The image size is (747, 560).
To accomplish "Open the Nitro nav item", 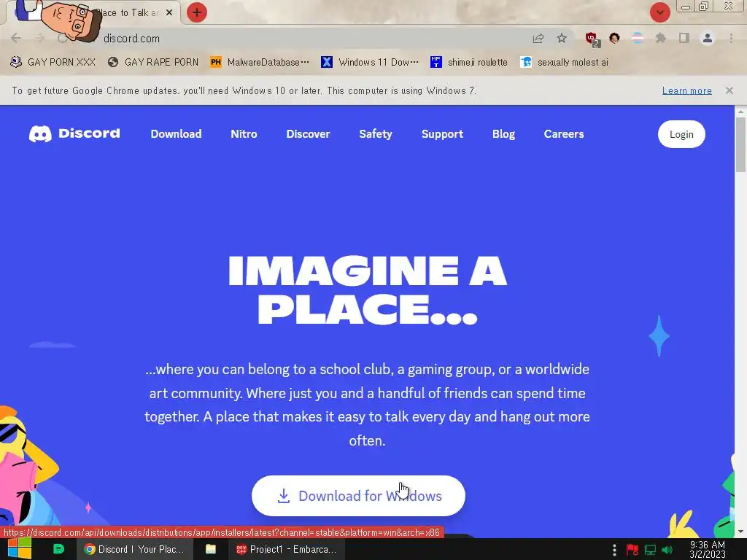I will click(244, 134).
